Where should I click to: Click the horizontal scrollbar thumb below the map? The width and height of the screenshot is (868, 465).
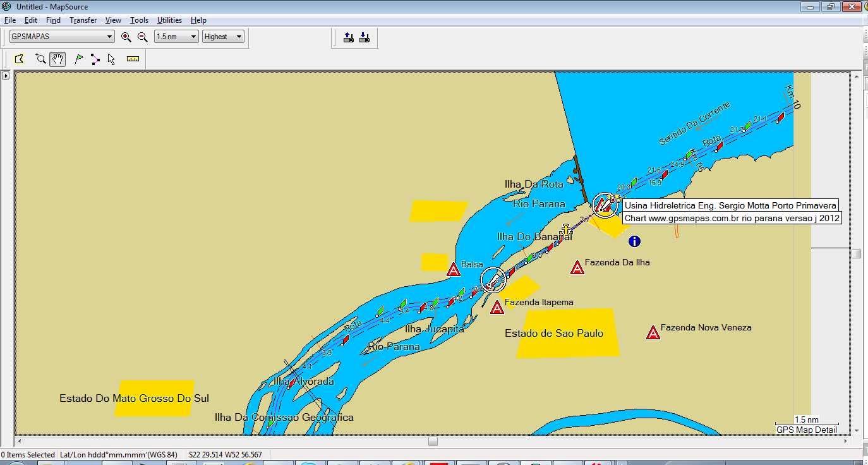[433, 441]
